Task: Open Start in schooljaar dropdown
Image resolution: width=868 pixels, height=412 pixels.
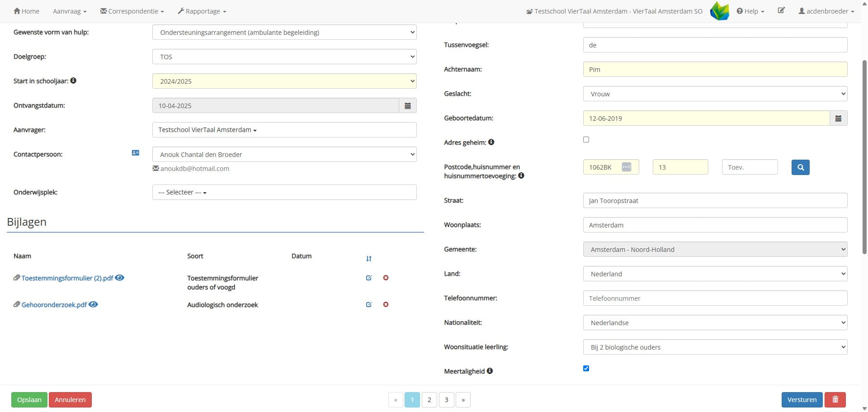Action: click(x=284, y=81)
